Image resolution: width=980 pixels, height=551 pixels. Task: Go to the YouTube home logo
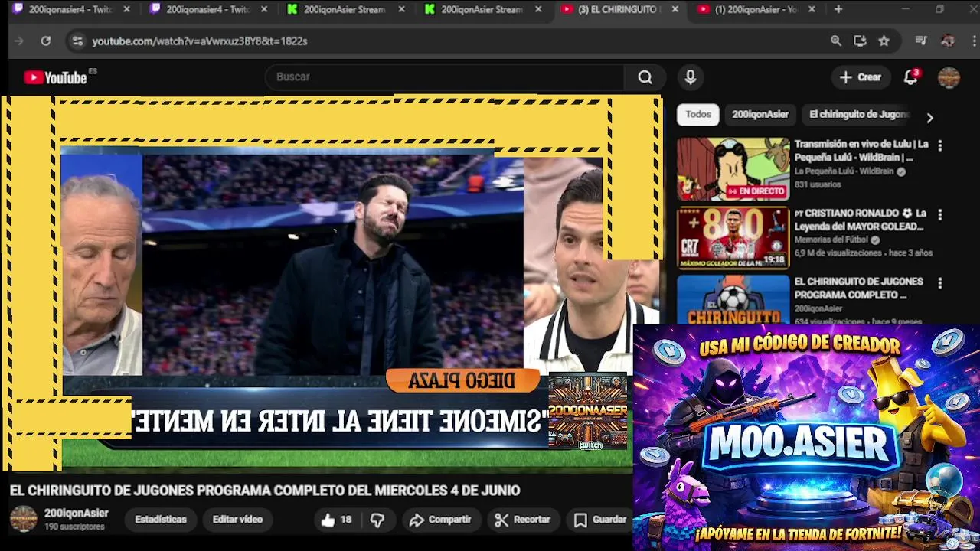point(55,77)
